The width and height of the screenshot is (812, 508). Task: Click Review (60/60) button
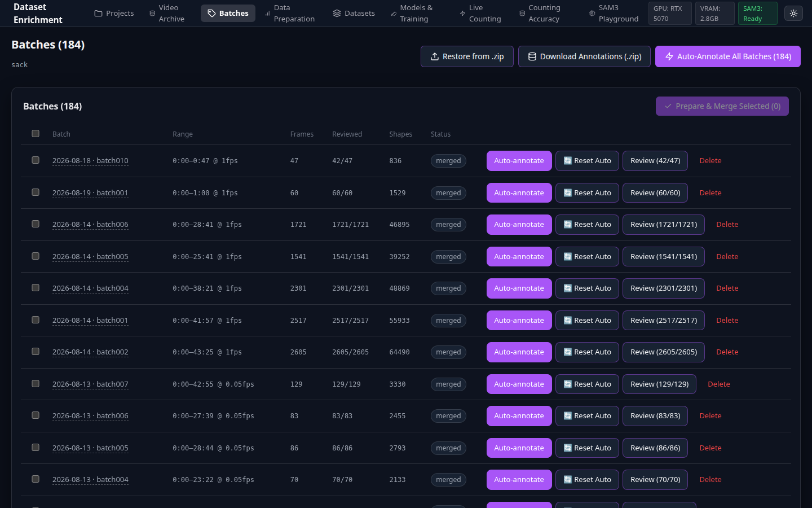click(655, 193)
